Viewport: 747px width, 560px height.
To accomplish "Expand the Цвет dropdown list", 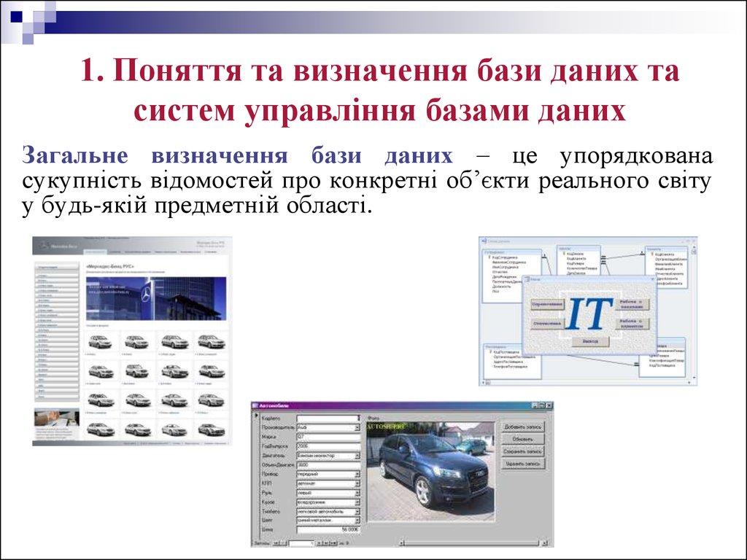I will (357, 521).
